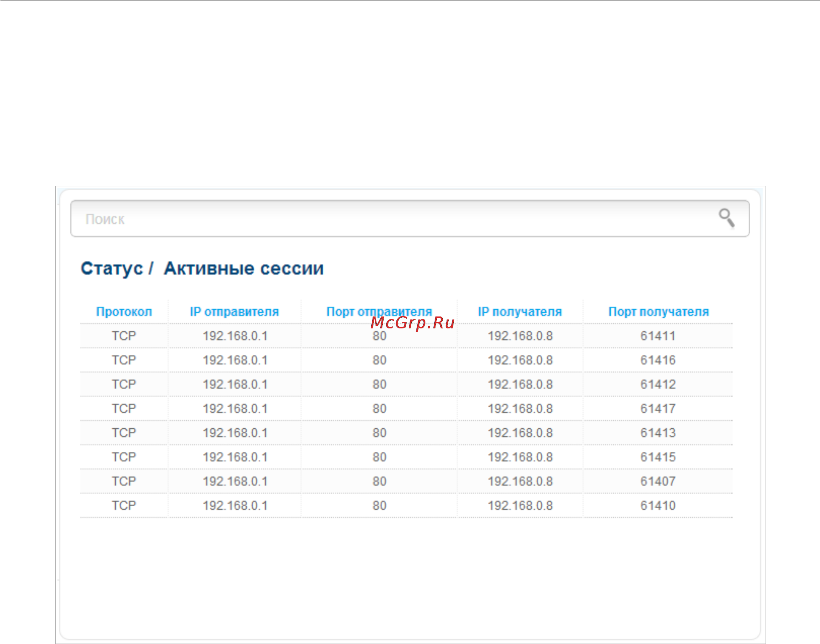Image resolution: width=820 pixels, height=644 pixels.
Task: Click source port 80 in 61417 row
Action: click(379, 409)
